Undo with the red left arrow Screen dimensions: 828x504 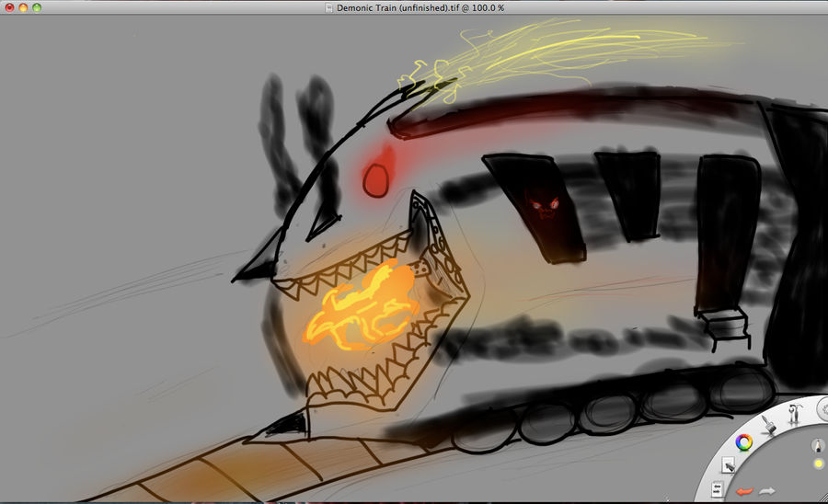point(744,491)
